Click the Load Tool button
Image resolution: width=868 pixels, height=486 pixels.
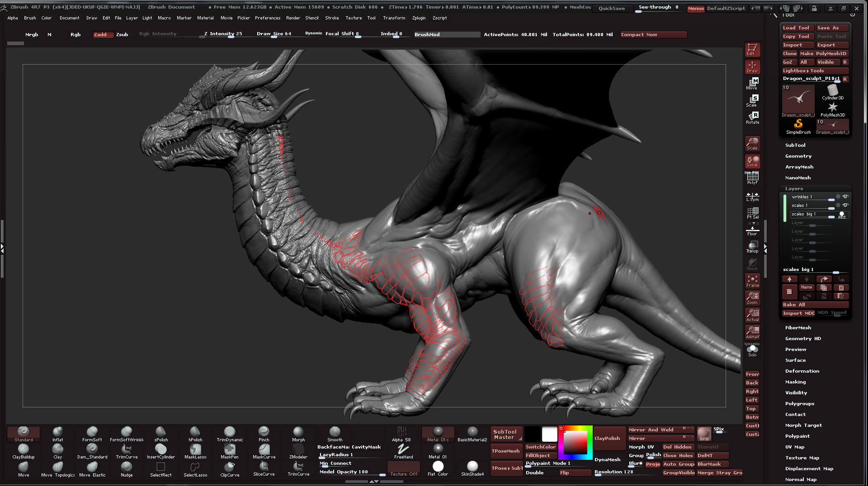pyautogui.click(x=798, y=28)
